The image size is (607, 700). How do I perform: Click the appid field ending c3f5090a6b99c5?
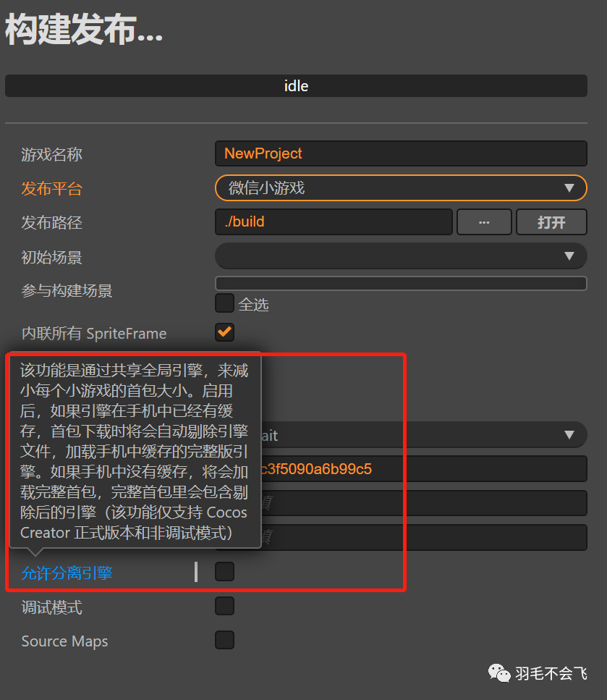(x=424, y=469)
